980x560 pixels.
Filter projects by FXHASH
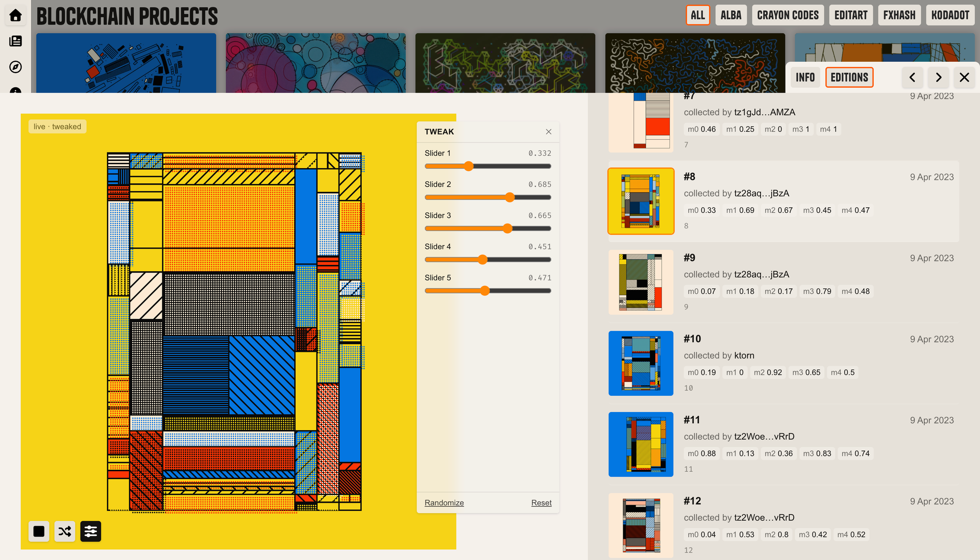(x=899, y=15)
